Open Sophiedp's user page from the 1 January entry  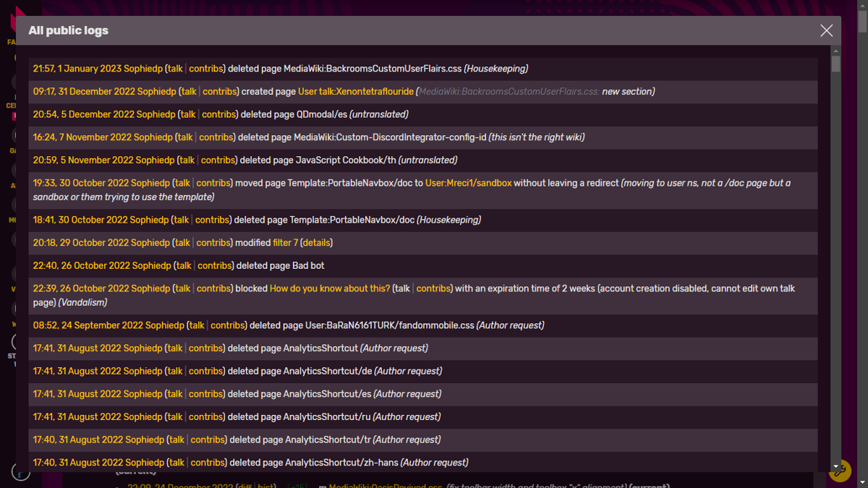tap(143, 68)
